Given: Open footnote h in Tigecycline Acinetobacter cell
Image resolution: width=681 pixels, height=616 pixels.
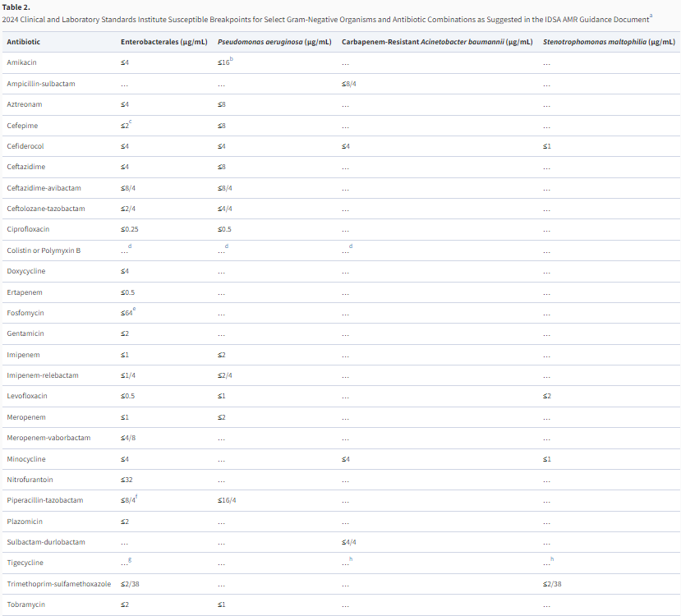Looking at the screenshot, I should [351, 559].
